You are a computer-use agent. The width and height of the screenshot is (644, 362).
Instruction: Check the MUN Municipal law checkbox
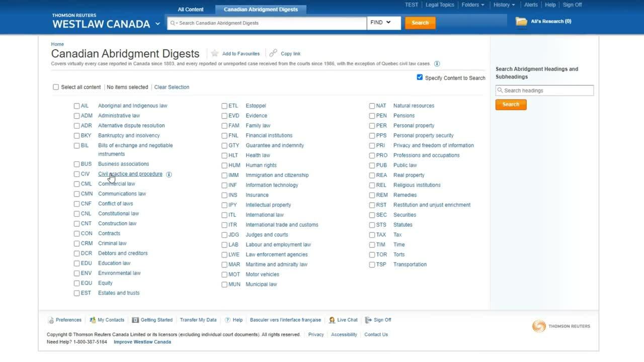[x=224, y=285]
